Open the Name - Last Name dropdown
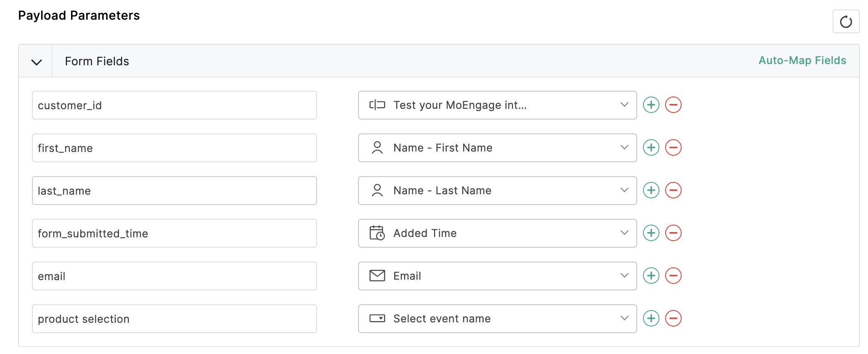The image size is (868, 354). [x=497, y=191]
